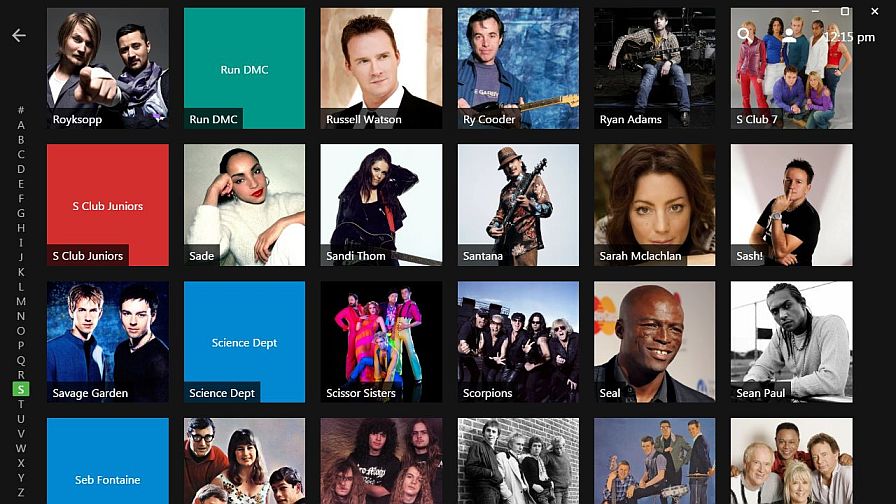Open search with the magnifier icon
The image size is (896, 504).
click(x=744, y=35)
